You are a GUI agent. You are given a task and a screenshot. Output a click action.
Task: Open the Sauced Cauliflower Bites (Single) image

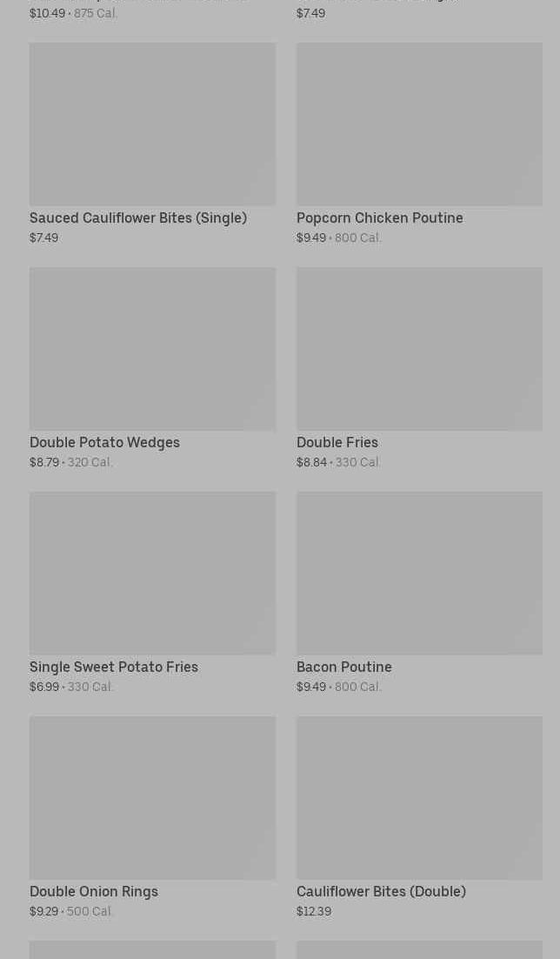(152, 124)
